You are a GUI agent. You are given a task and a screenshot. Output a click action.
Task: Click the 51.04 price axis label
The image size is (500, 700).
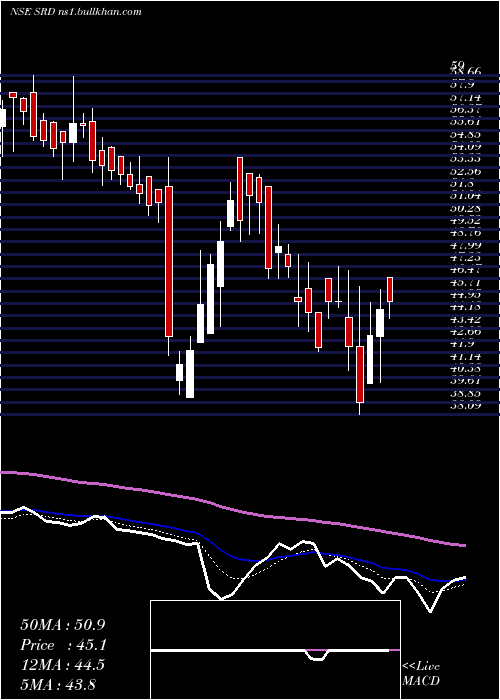[x=465, y=196]
